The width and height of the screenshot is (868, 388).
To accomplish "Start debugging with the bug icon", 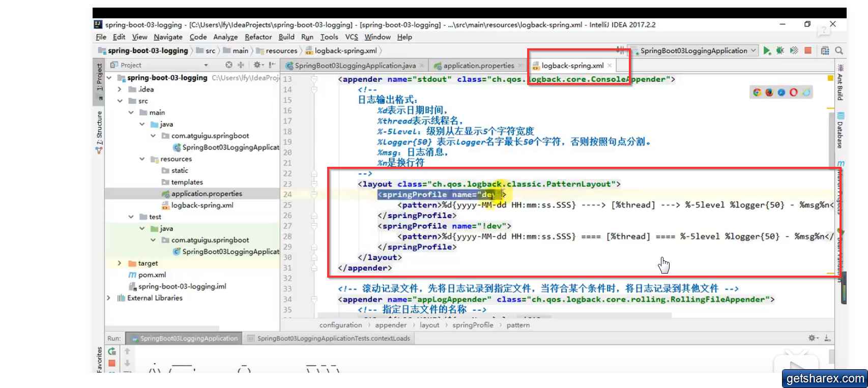I will click(780, 50).
